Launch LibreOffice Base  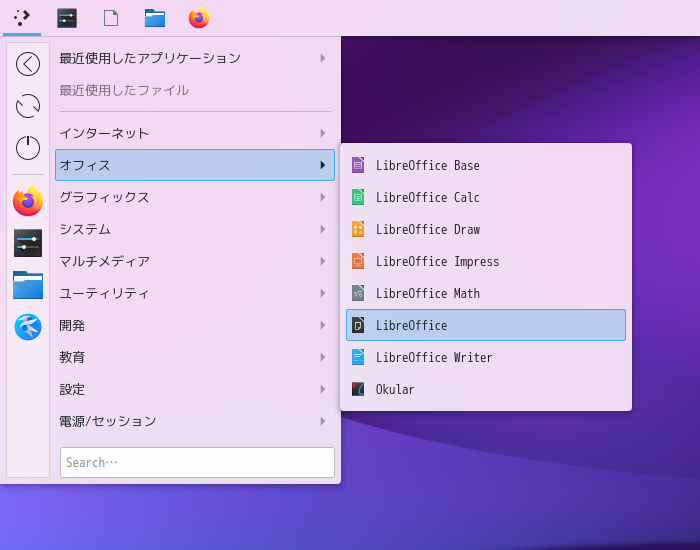(486, 165)
